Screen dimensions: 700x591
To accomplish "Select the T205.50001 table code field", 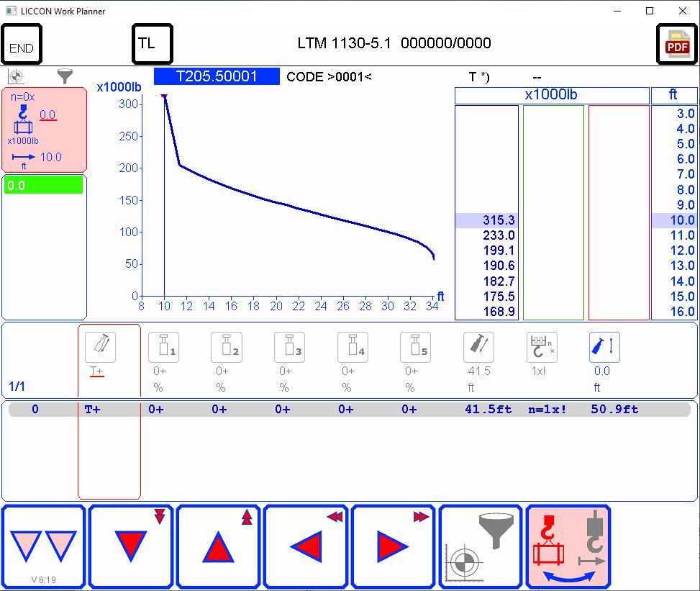I will point(217,76).
